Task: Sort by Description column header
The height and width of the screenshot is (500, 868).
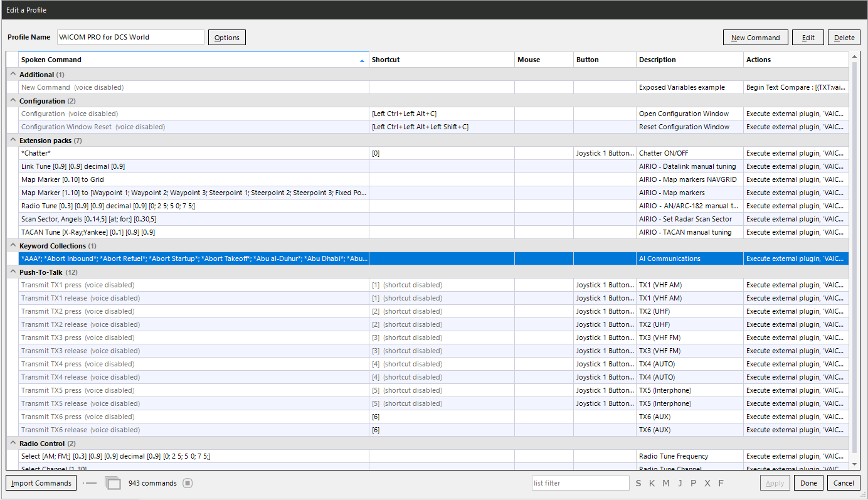Action: coord(690,60)
